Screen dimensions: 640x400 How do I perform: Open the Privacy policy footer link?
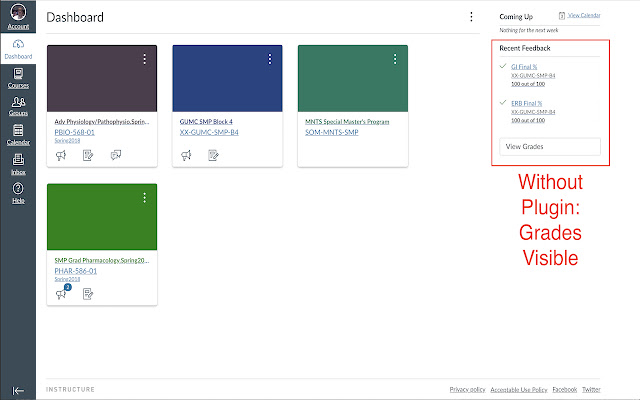[467, 389]
